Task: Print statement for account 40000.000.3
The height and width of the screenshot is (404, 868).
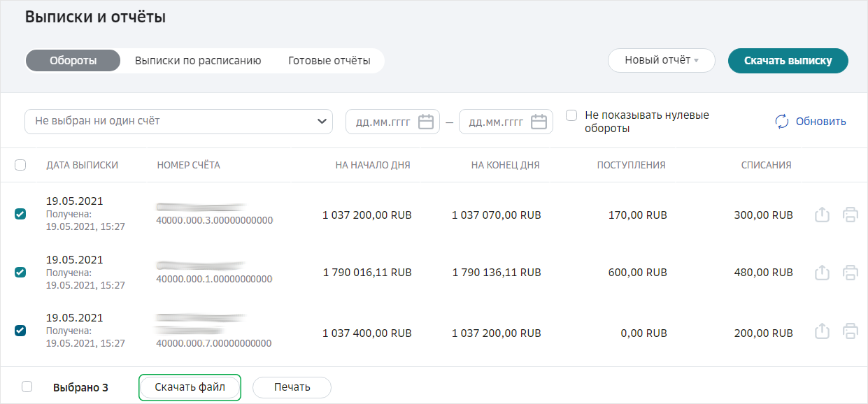Action: (851, 215)
